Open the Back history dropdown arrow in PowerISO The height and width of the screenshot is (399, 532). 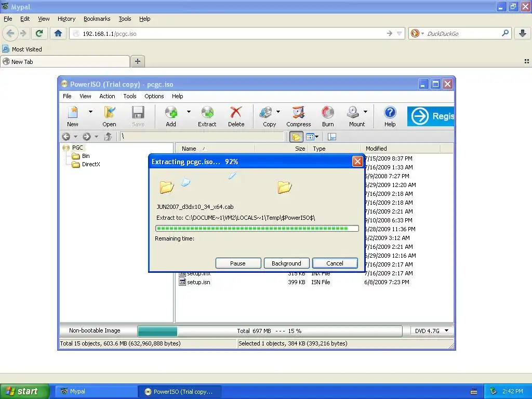[75, 137]
